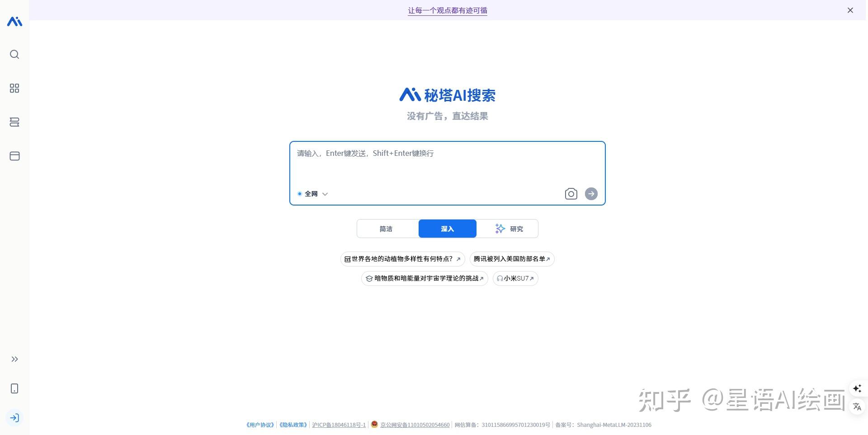Screen dimensions: 868x435
Task: Expand the sidebar with double chevron
Action: (x=14, y=359)
